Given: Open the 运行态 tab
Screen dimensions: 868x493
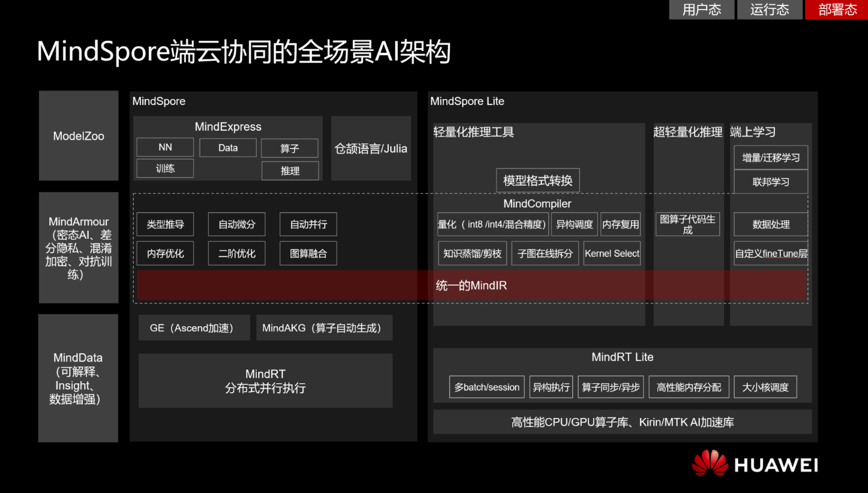Looking at the screenshot, I should point(770,10).
